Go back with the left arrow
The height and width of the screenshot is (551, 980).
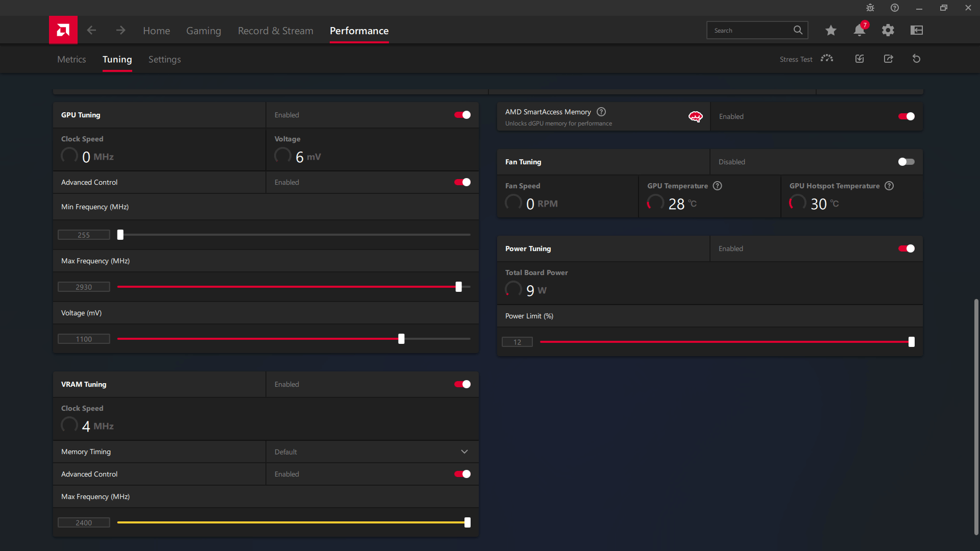(91, 30)
